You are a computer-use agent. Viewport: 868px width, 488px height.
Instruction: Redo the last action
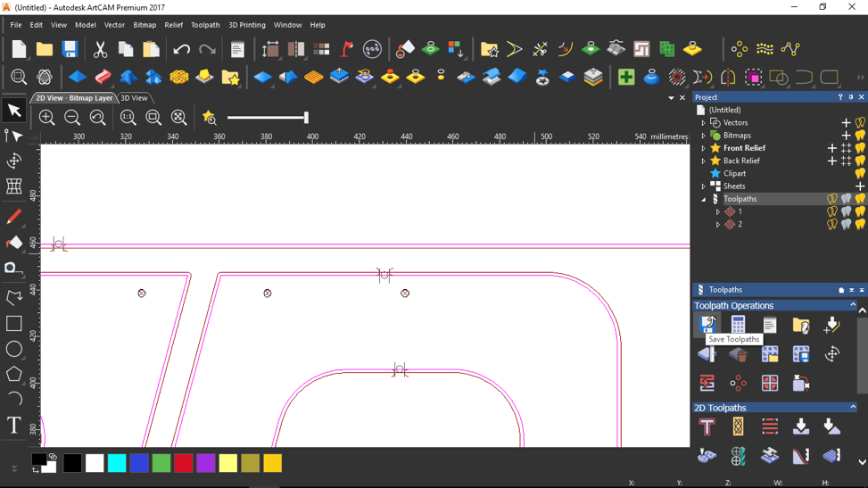point(207,49)
